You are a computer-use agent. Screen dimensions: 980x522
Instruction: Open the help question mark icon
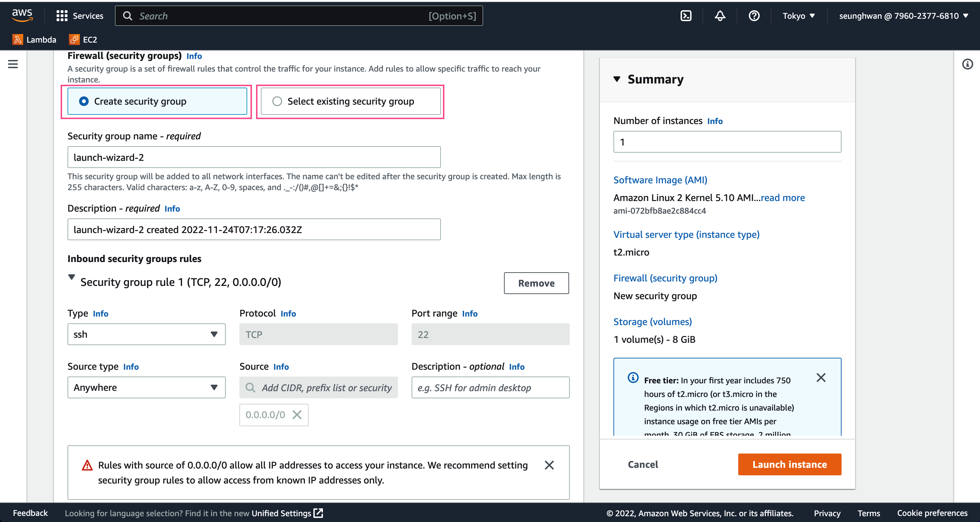[x=754, y=16]
